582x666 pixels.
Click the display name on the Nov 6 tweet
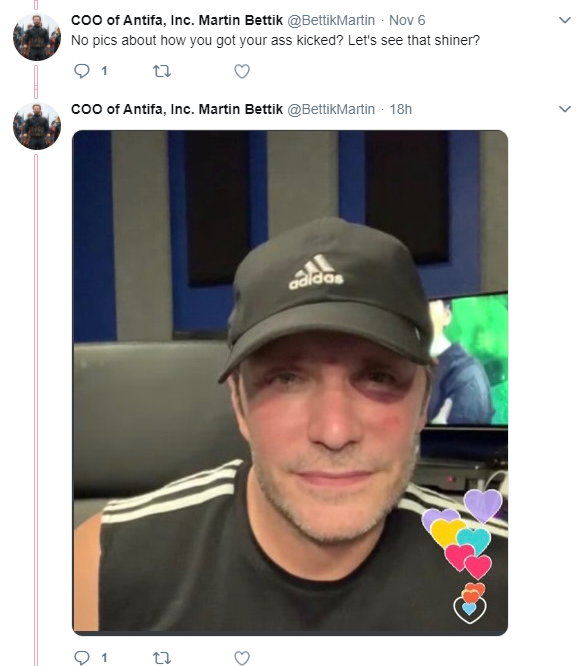tap(177, 20)
